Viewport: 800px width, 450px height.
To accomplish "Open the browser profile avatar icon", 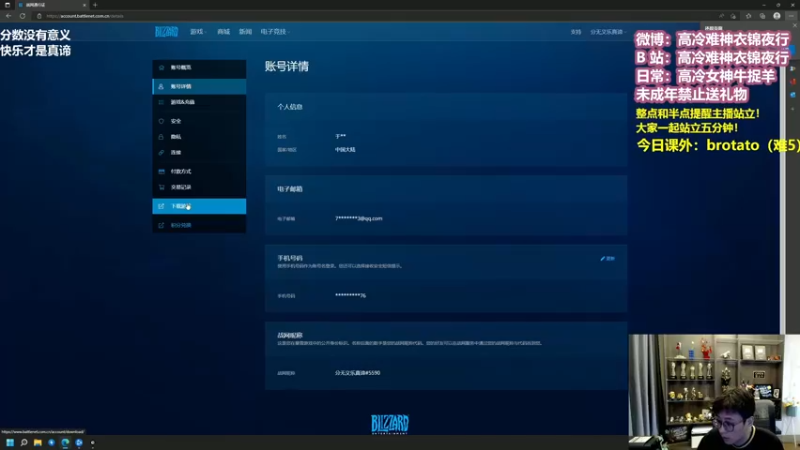I will pos(777,16).
